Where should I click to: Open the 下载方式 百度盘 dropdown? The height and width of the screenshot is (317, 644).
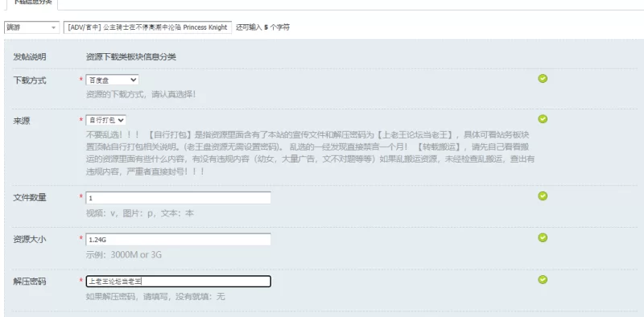pyautogui.click(x=112, y=80)
